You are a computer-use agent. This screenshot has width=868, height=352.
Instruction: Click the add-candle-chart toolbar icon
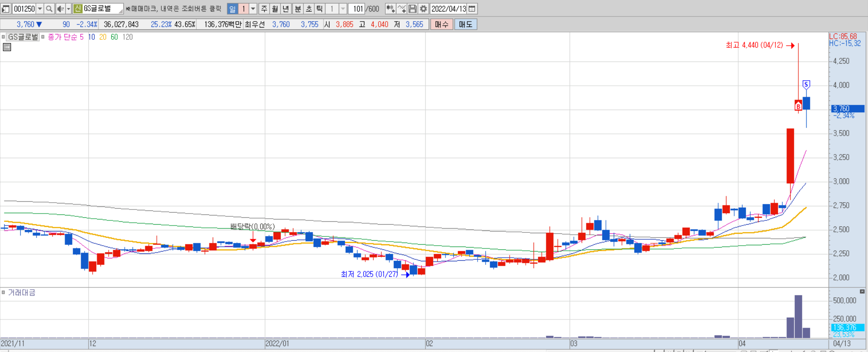click(x=390, y=9)
